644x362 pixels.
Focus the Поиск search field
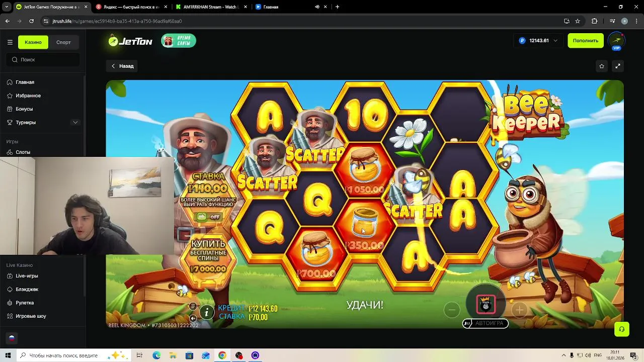[43, 59]
